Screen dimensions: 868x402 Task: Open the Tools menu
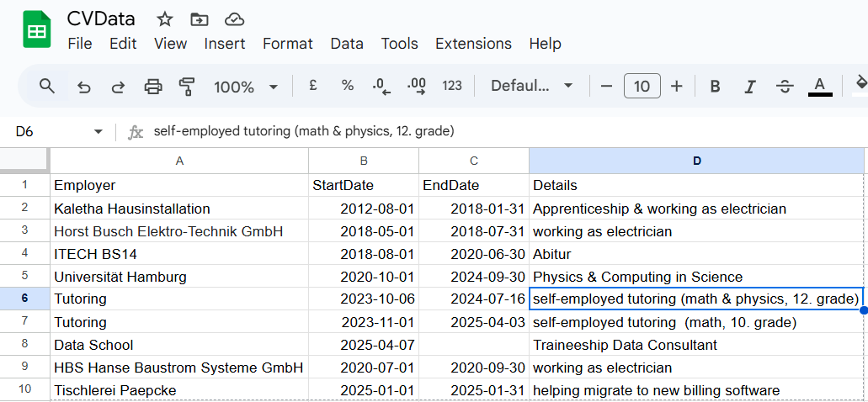[400, 44]
